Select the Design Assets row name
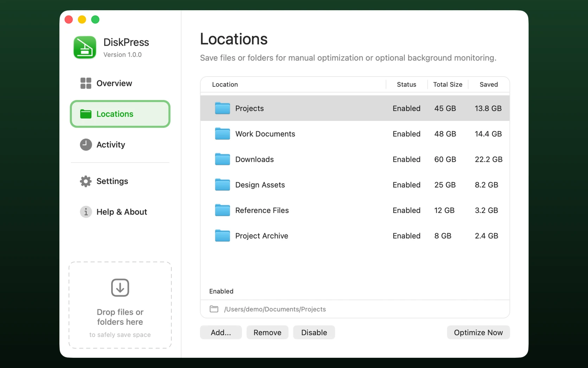Screen dimensions: 588x368 (260, 185)
